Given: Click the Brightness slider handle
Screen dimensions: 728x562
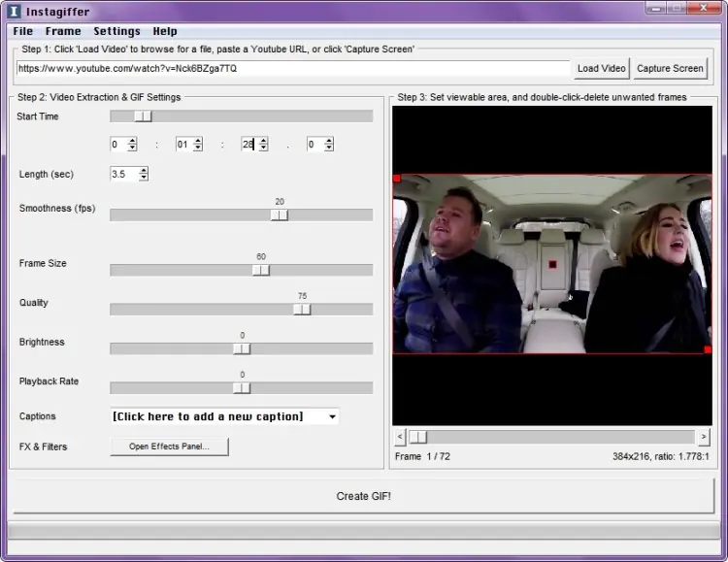Looking at the screenshot, I should 242,348.
